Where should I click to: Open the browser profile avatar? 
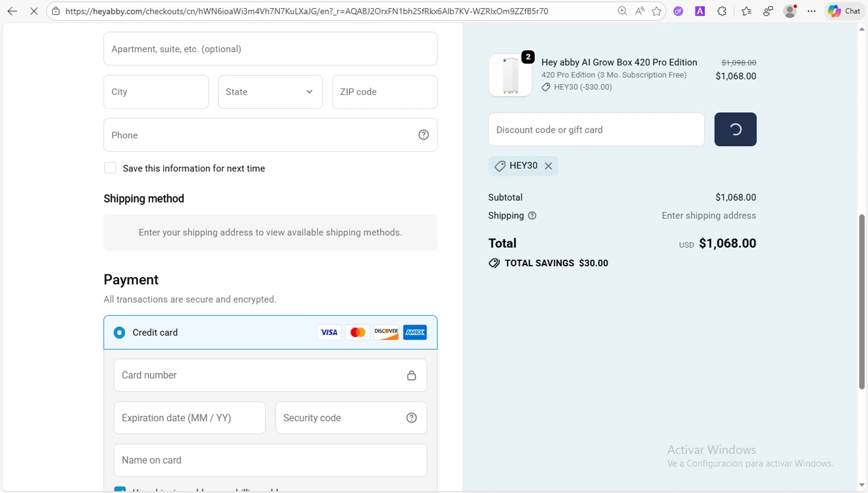click(x=790, y=11)
